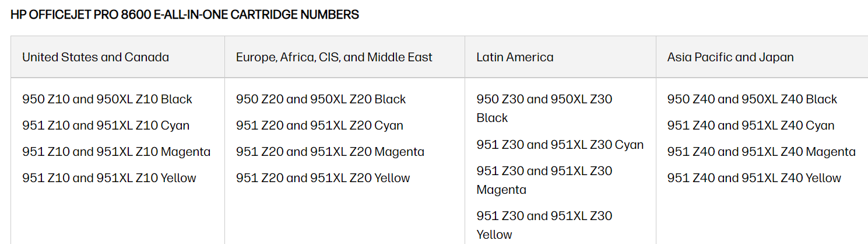The width and height of the screenshot is (868, 244).
Task: Click the Asia Pacific and Japan header
Action: tap(730, 57)
